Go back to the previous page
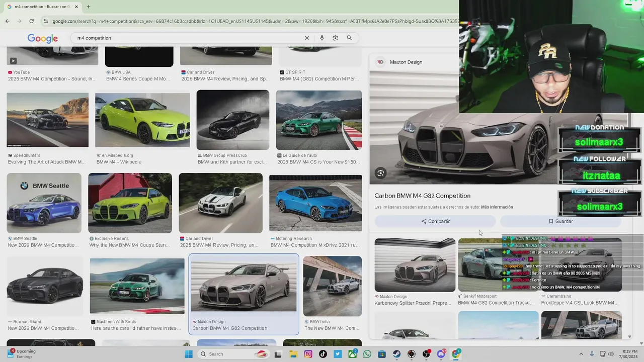Viewport: 644px width, 362px height. click(x=8, y=21)
